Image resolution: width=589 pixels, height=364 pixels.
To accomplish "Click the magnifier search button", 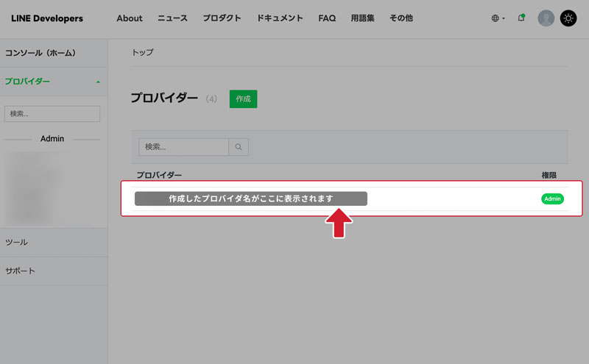I will (239, 147).
